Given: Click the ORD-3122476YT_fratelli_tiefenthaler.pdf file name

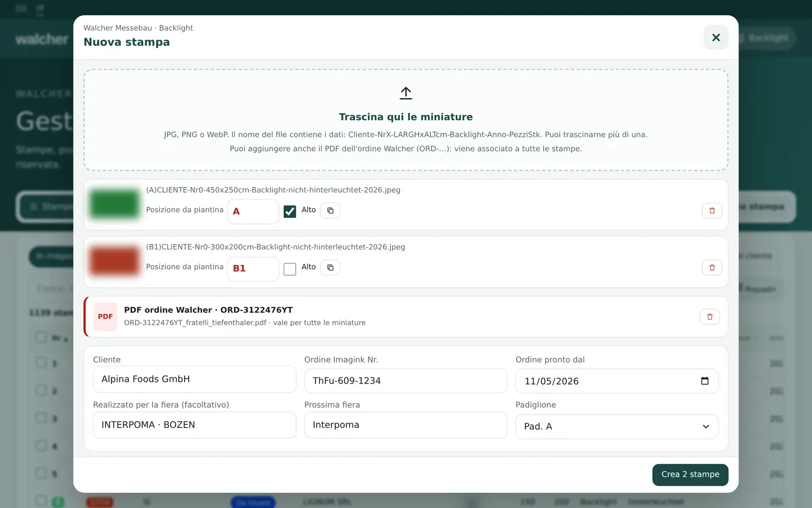Looking at the screenshot, I should [195, 323].
